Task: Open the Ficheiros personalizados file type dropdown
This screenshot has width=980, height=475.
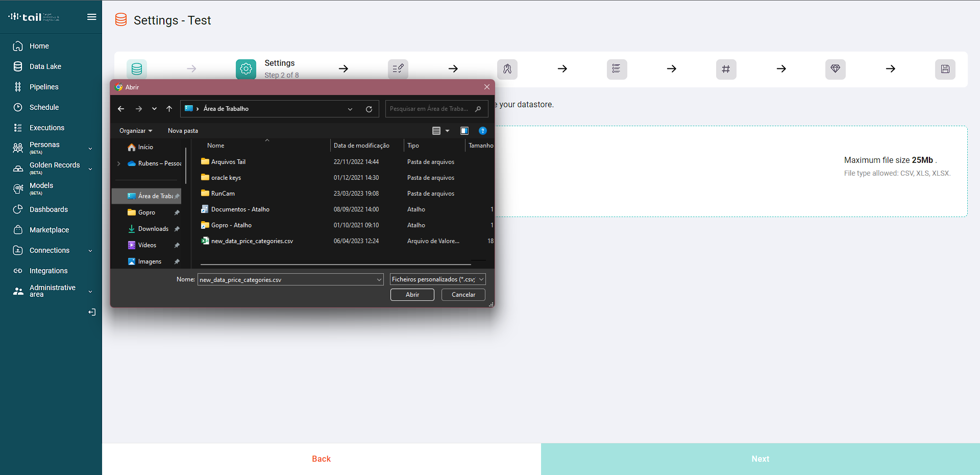Action: pyautogui.click(x=437, y=279)
